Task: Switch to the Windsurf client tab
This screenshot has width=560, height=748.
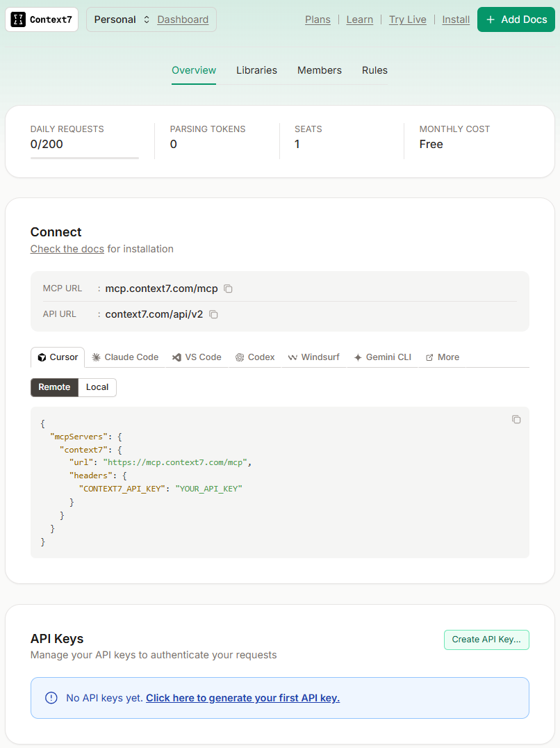Action: point(314,357)
